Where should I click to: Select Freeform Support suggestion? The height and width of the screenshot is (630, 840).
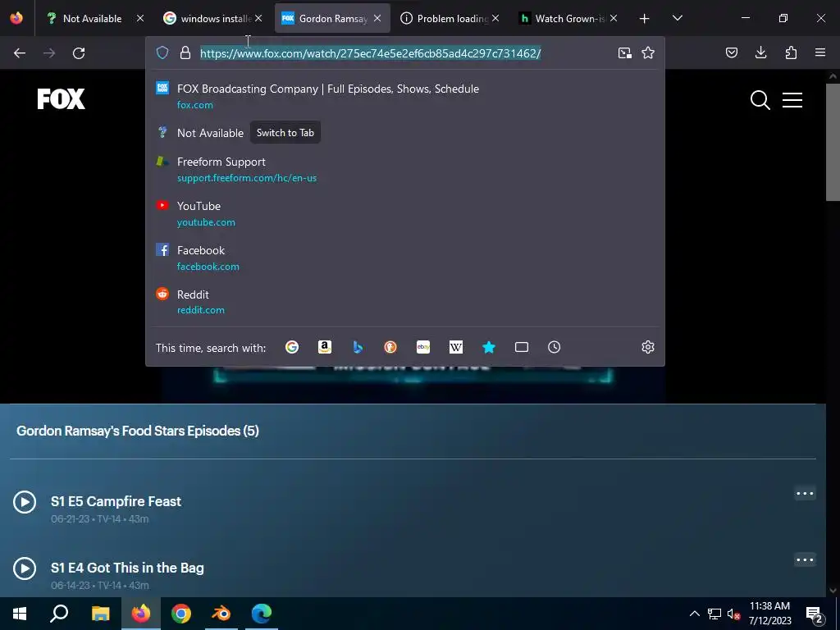[x=405, y=169]
